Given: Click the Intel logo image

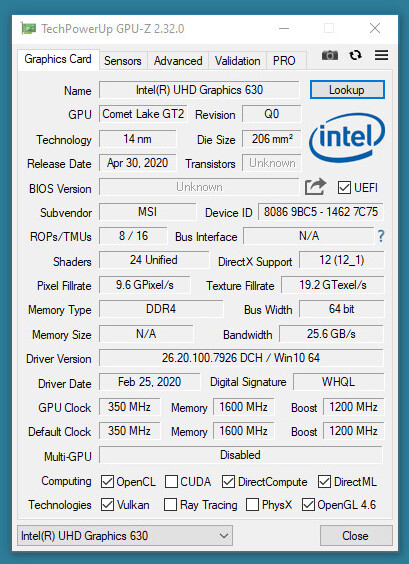Looking at the screenshot, I should (347, 138).
